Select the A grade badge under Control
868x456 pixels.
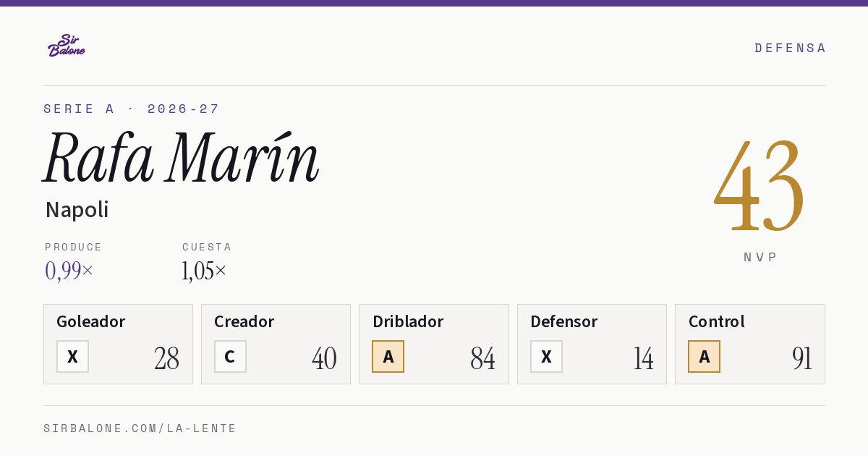pos(704,356)
